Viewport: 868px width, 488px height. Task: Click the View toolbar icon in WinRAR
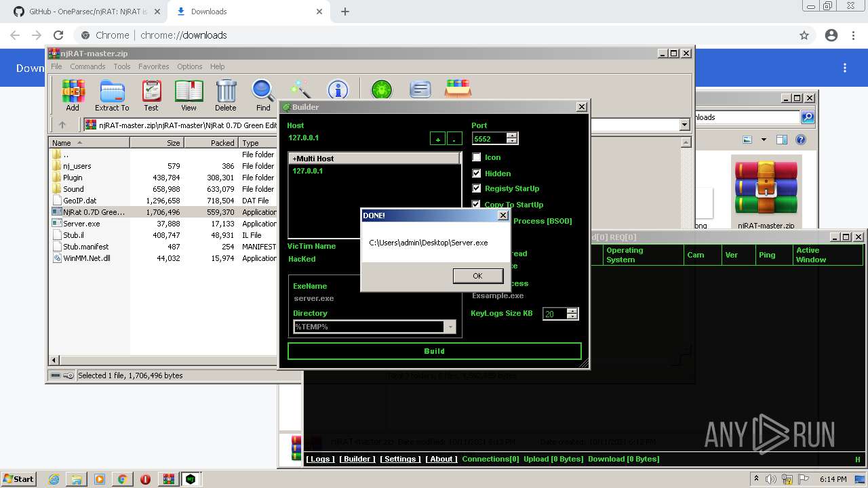[x=189, y=95]
